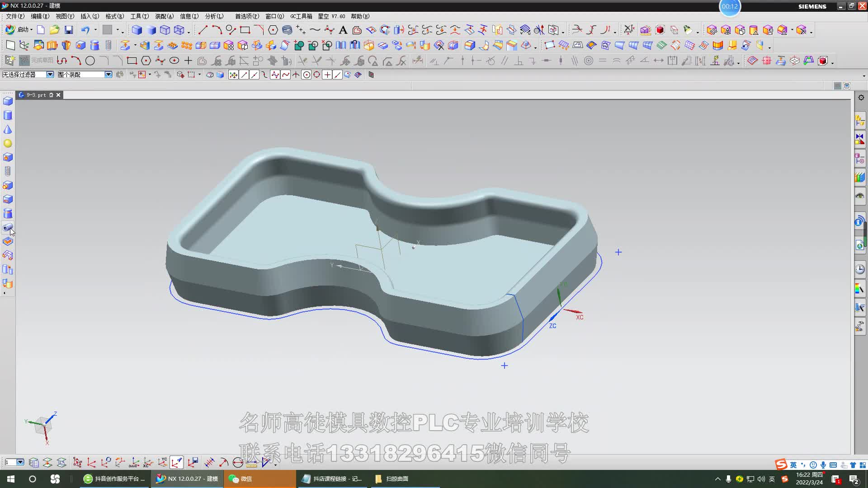868x488 pixels.
Task: Expand the layer number dropdown at bottom
Action: (x=20, y=462)
